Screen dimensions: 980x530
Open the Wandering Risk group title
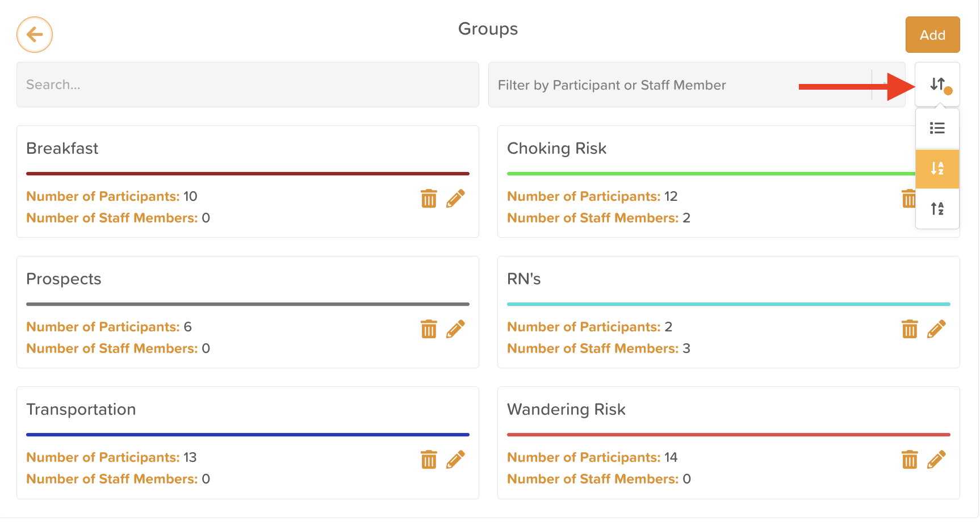tap(566, 409)
